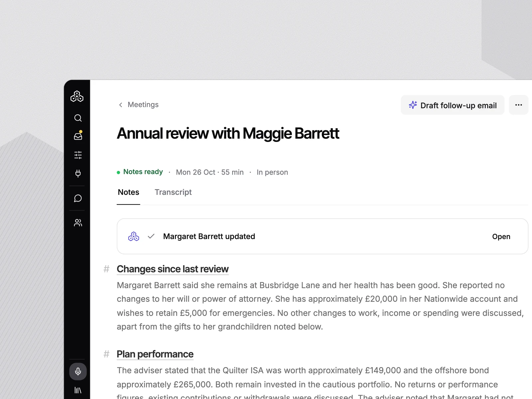This screenshot has height=399, width=532.
Task: Open the three-dot more options menu
Action: coord(518,105)
